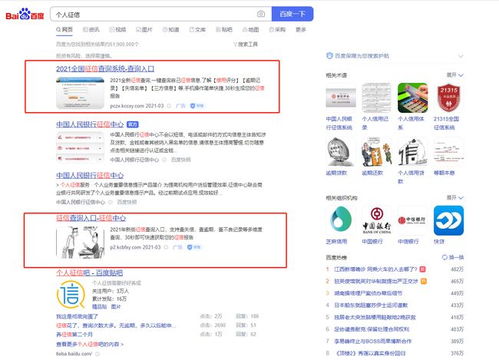Click the 信 logo of 个人征信吧

(x=71, y=294)
